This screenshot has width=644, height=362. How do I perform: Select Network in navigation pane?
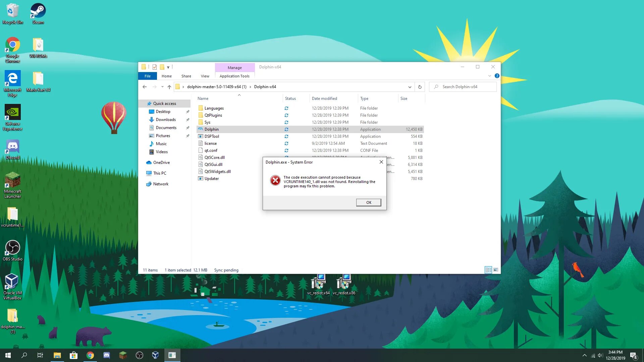[x=161, y=184]
